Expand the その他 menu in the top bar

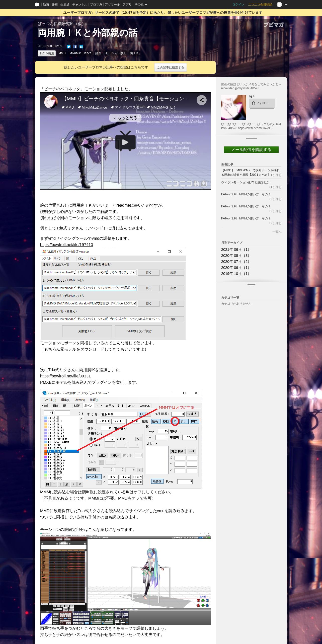tap(141, 5)
